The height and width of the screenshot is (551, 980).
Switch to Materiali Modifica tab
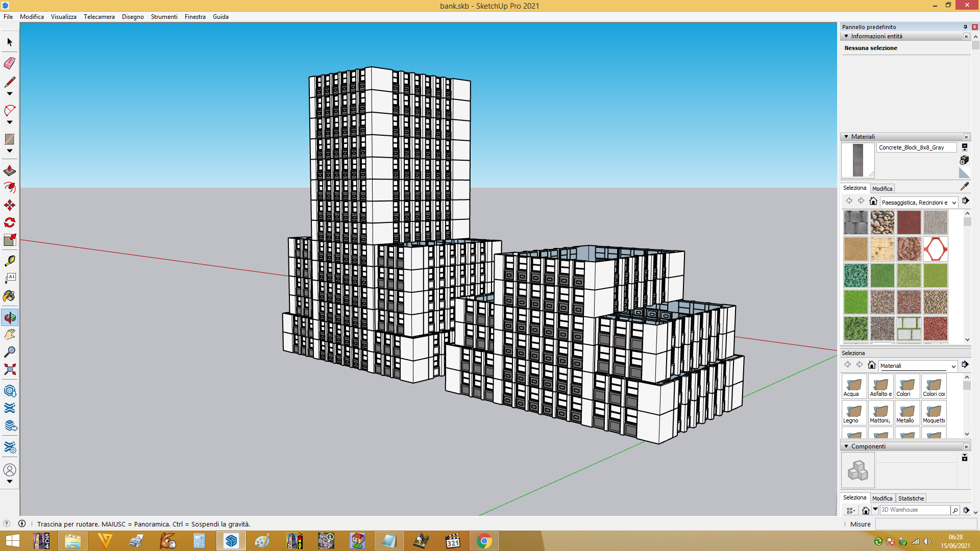coord(882,189)
